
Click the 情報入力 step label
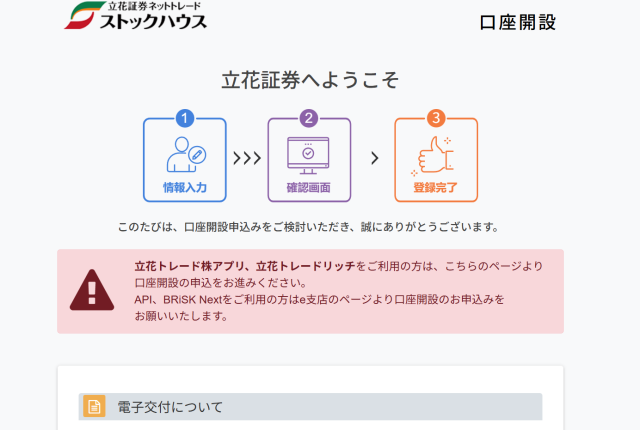(185, 187)
